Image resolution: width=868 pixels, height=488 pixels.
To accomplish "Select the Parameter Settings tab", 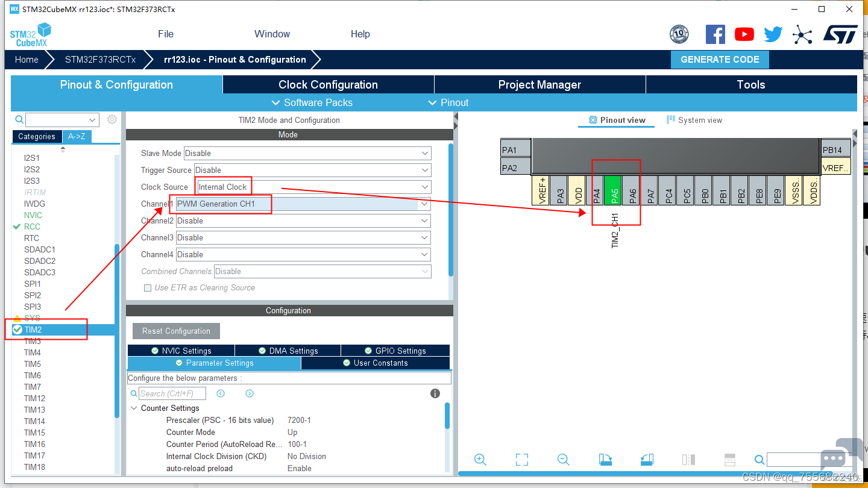I will coord(214,363).
